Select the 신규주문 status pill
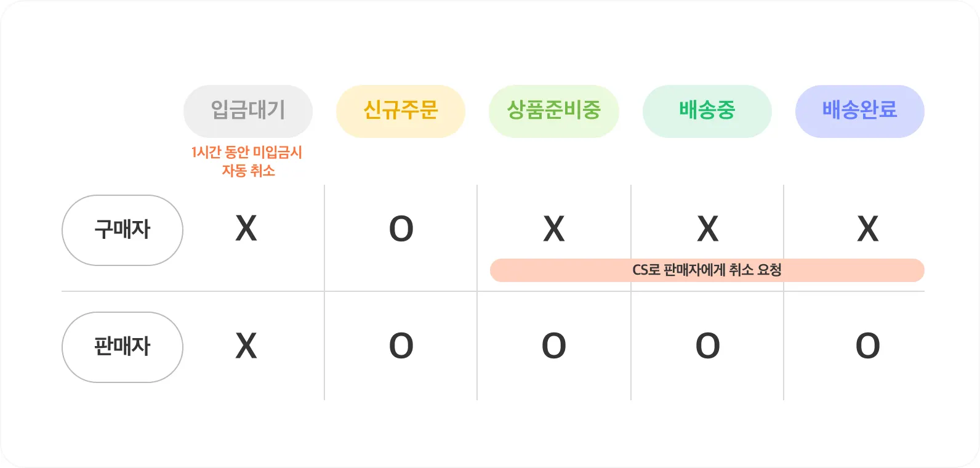The width and height of the screenshot is (980, 468). [401, 111]
